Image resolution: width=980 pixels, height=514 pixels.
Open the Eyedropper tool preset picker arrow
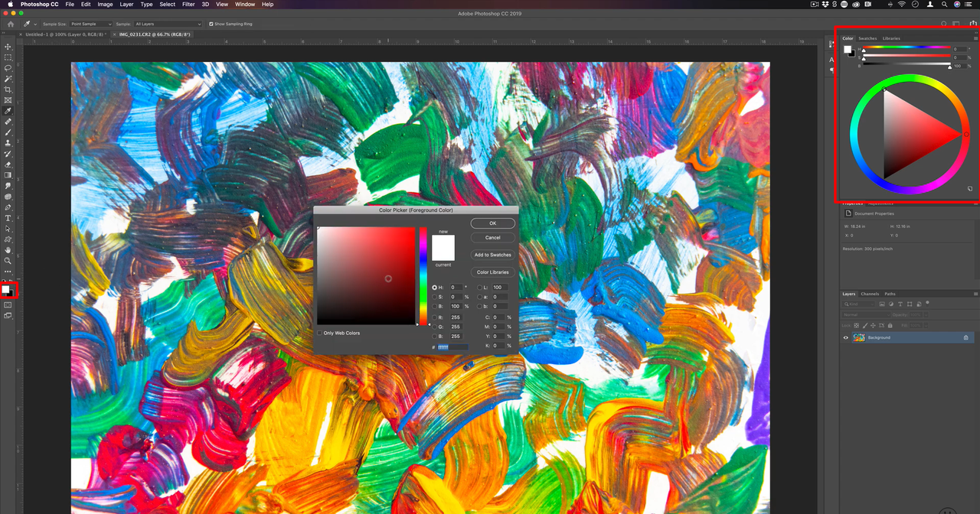[x=34, y=24]
